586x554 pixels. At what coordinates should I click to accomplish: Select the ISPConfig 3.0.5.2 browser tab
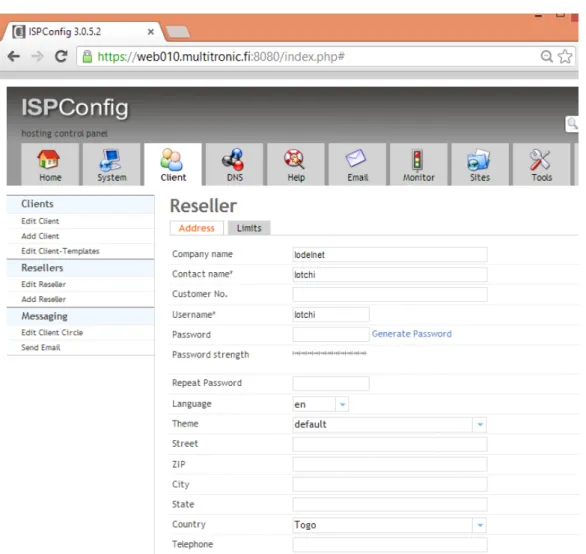tap(82, 32)
